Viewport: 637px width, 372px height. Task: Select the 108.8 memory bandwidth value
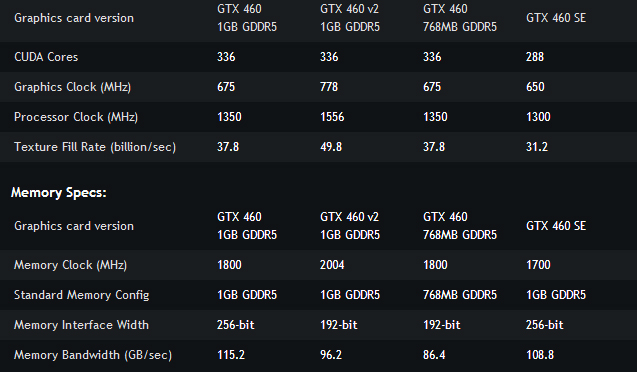click(540, 355)
